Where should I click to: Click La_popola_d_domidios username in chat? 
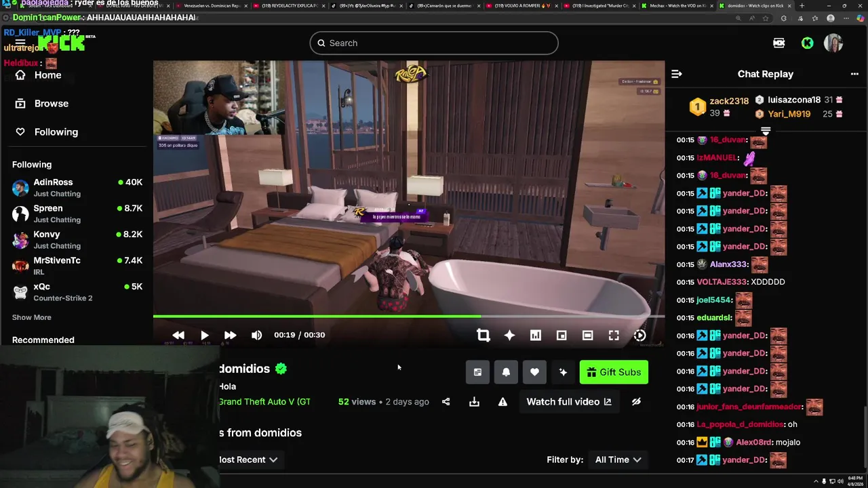tap(741, 424)
